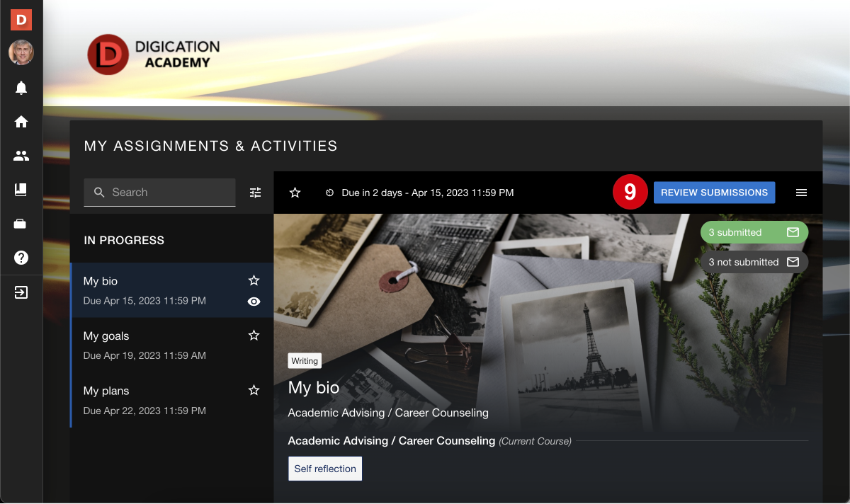Star the My goals assignment

click(x=254, y=336)
